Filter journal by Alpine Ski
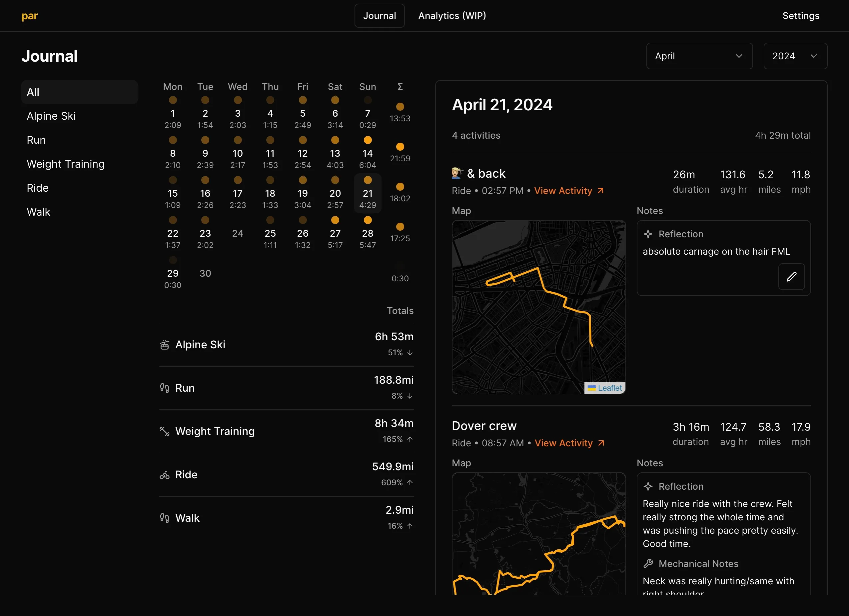The width and height of the screenshot is (849, 616). tap(51, 116)
